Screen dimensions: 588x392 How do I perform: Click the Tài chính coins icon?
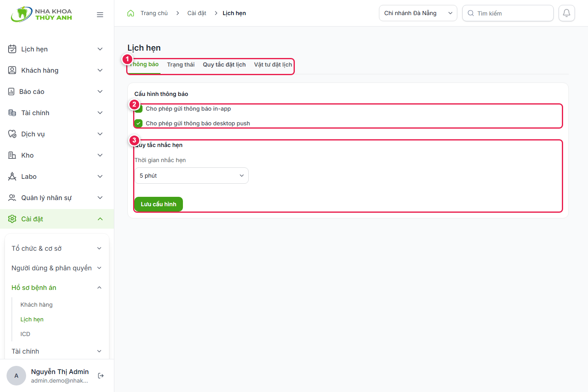12,113
